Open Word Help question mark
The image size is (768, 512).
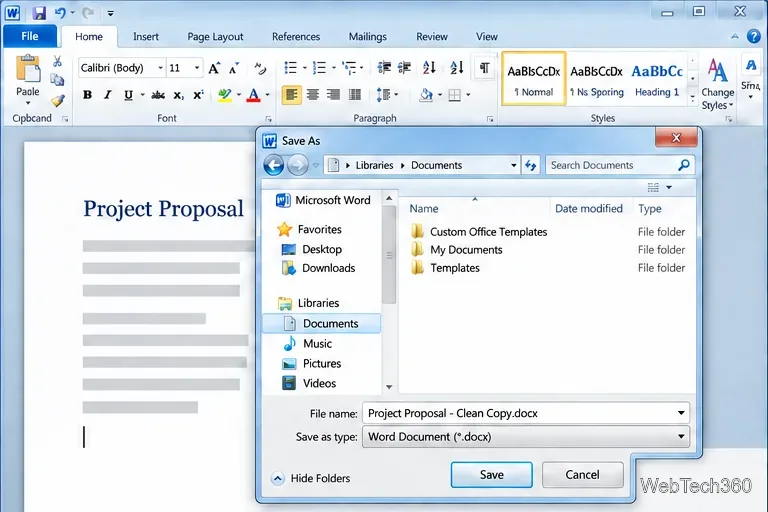pyautogui.click(x=754, y=36)
